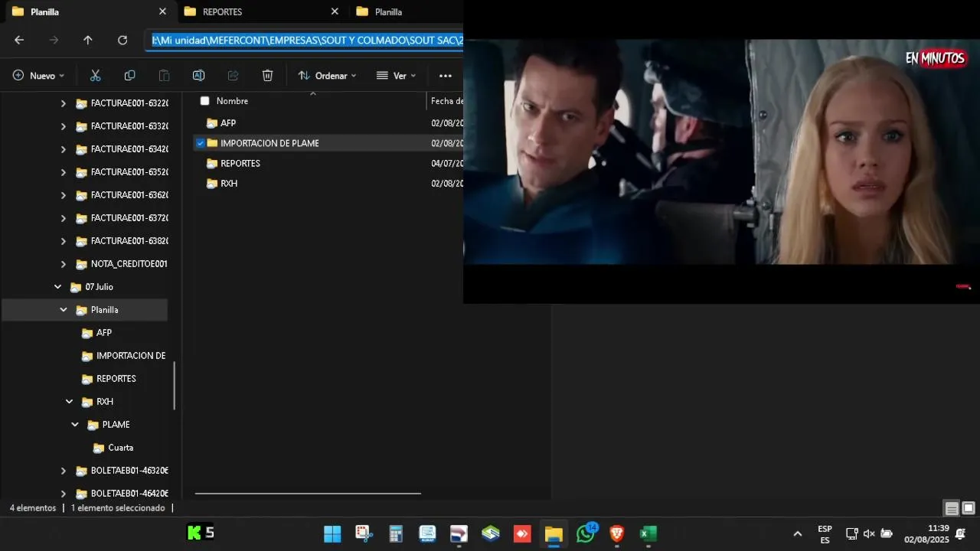Viewport: 980px width, 551px height.
Task: Open the RXH folder icon in file list
Action: pyautogui.click(x=212, y=184)
